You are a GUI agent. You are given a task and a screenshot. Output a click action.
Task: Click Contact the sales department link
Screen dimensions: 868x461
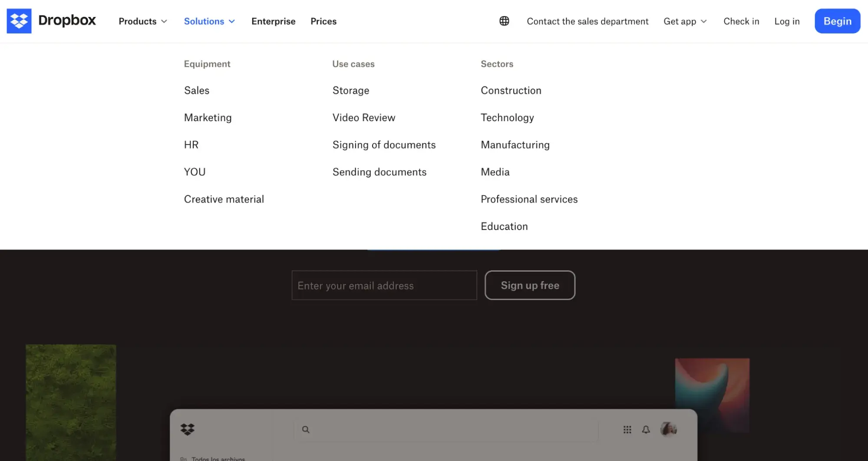click(587, 21)
